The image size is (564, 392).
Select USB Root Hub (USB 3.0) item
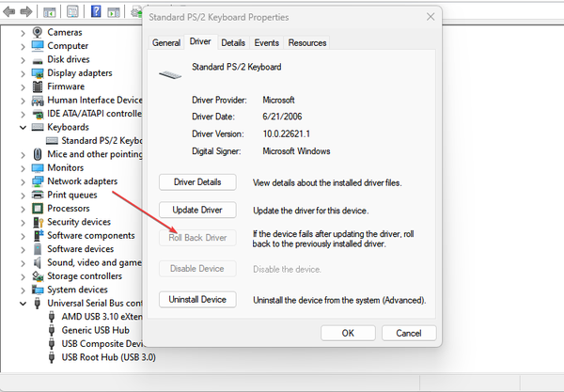click(108, 357)
